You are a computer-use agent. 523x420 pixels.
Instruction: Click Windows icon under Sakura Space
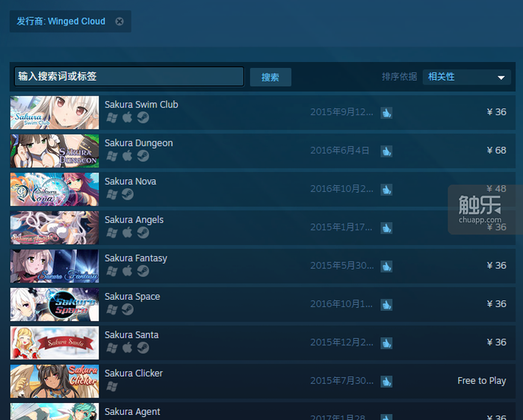pos(112,309)
